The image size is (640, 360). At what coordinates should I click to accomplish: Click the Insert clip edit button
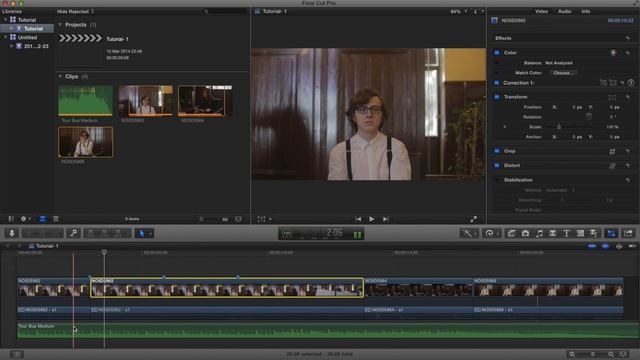[104, 233]
